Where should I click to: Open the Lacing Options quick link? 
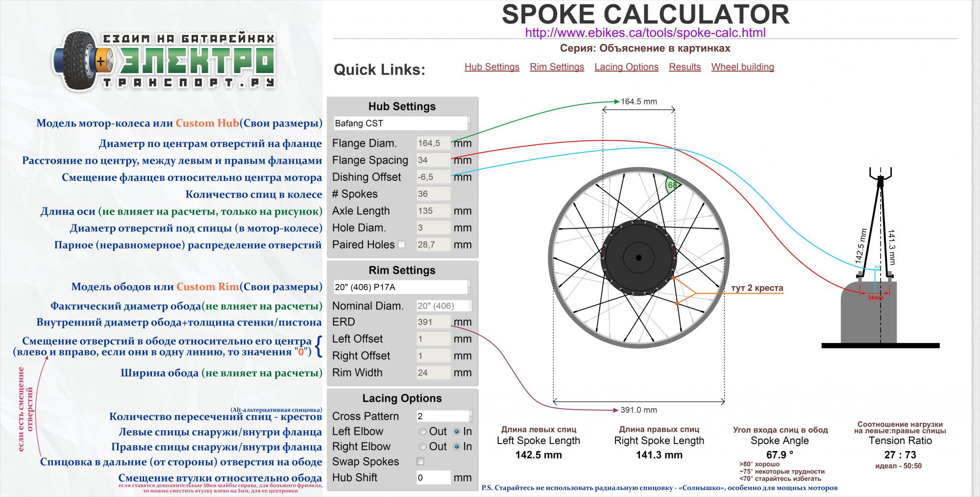coord(626,67)
